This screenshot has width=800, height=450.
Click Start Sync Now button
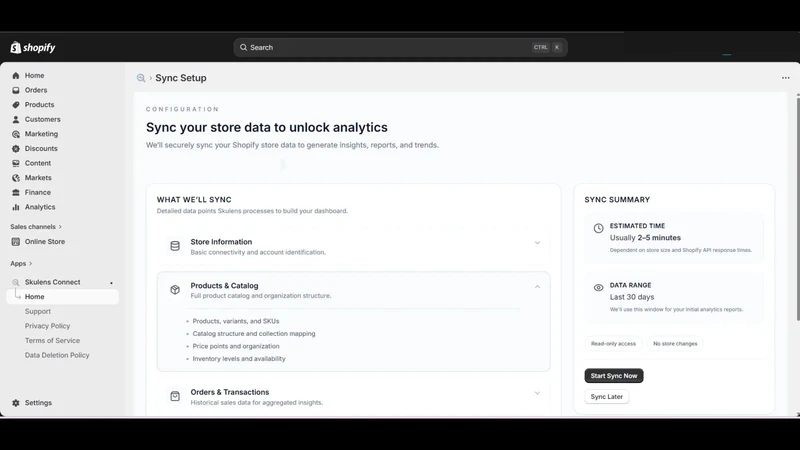pos(614,376)
